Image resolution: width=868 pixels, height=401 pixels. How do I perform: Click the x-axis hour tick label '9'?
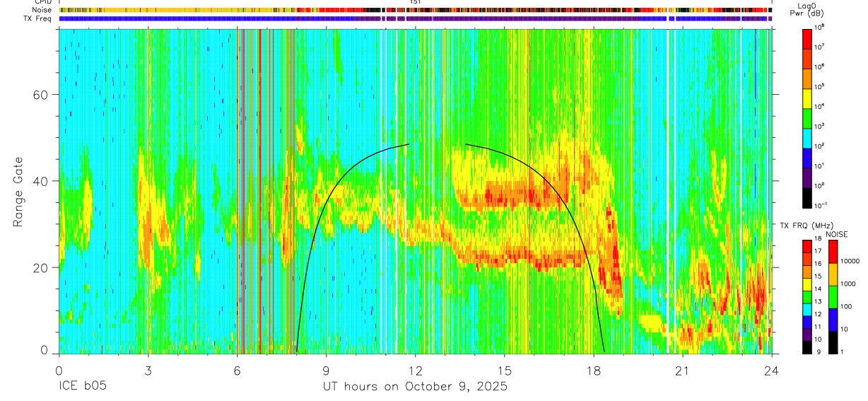click(326, 371)
